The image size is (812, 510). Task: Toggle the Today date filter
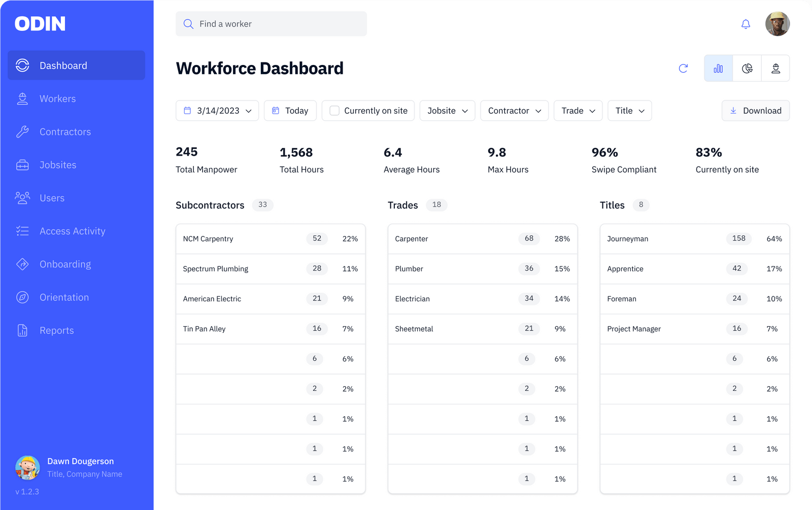[x=290, y=110]
